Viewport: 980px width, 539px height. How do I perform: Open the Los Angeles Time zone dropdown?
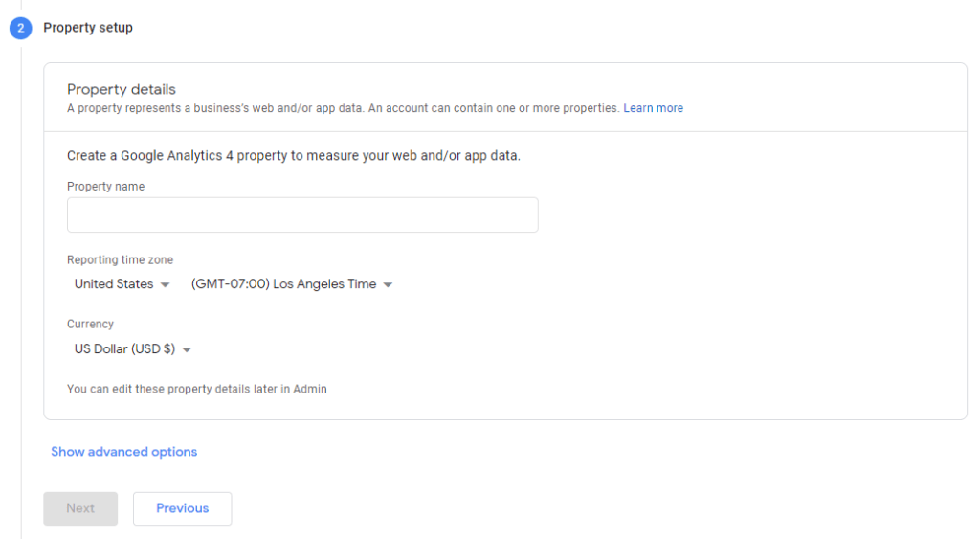292,284
